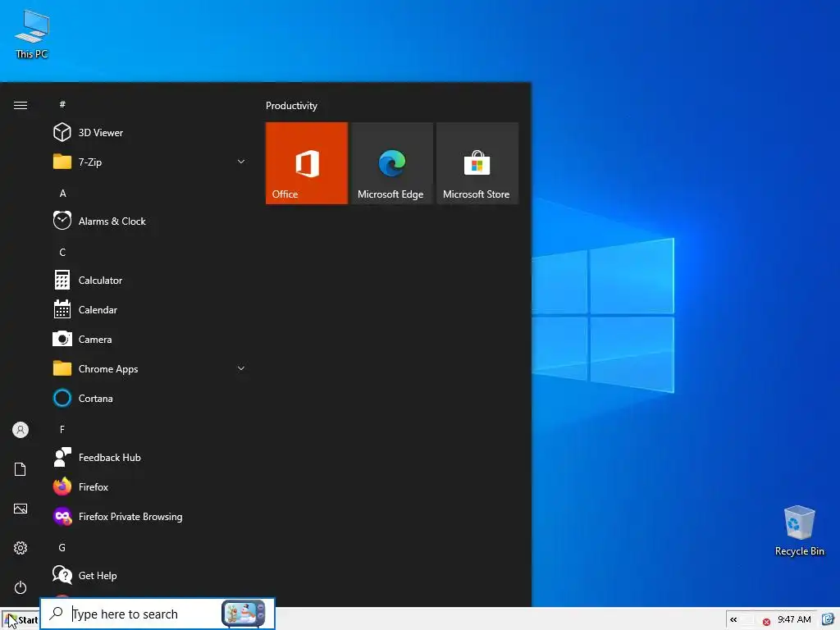Open the Get Help icon
Viewport: 840px width, 630px height.
point(62,575)
